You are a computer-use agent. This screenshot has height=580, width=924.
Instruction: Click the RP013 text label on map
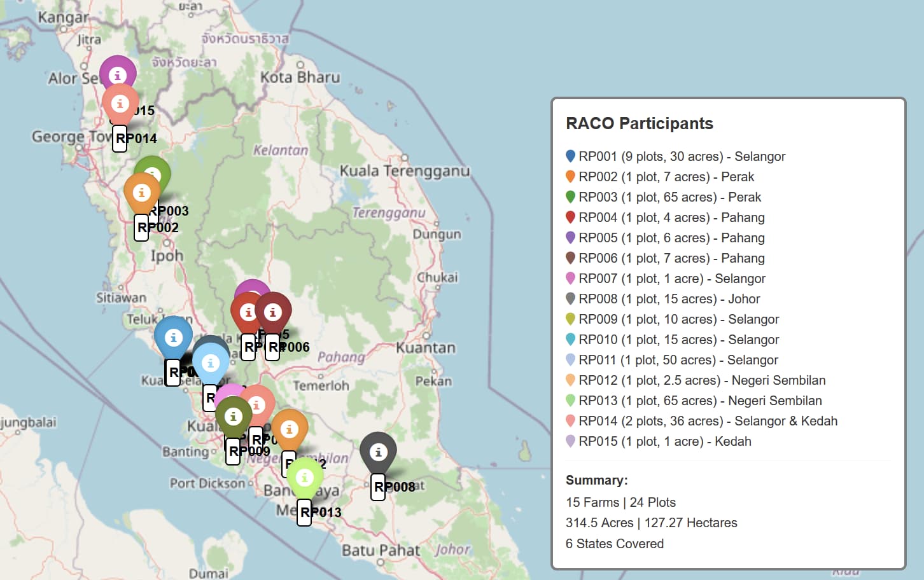pyautogui.click(x=321, y=512)
